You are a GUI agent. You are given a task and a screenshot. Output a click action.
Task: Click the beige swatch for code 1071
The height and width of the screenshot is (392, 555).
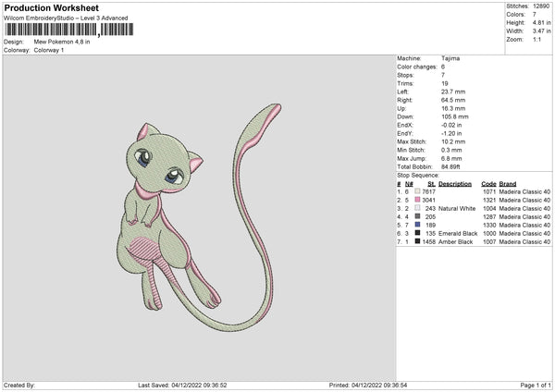pos(417,191)
